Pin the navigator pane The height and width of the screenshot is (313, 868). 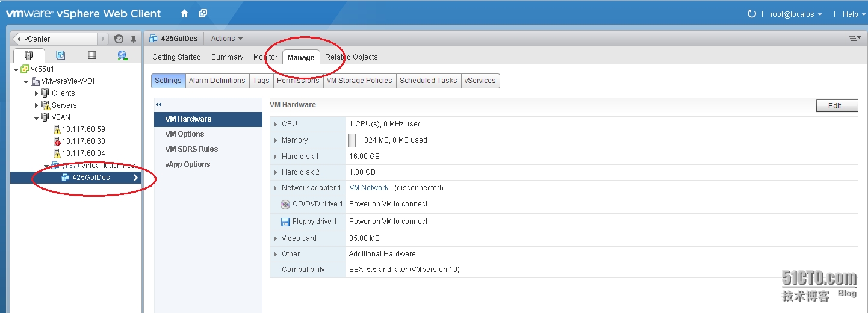pyautogui.click(x=133, y=39)
